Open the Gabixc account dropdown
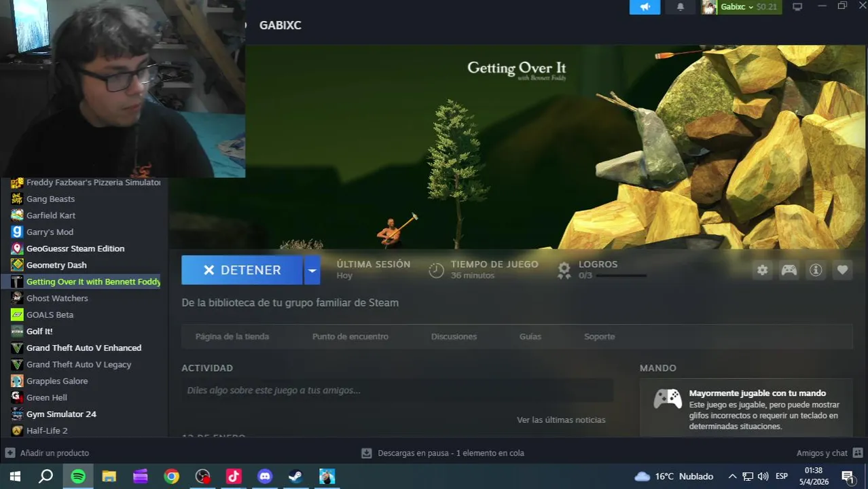 pyautogui.click(x=749, y=7)
